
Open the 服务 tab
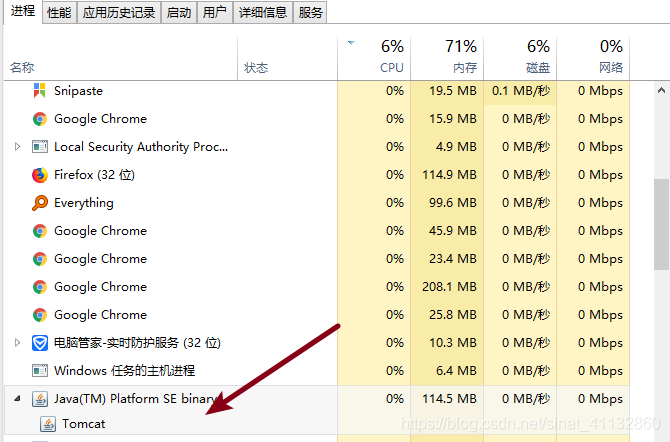pos(310,12)
